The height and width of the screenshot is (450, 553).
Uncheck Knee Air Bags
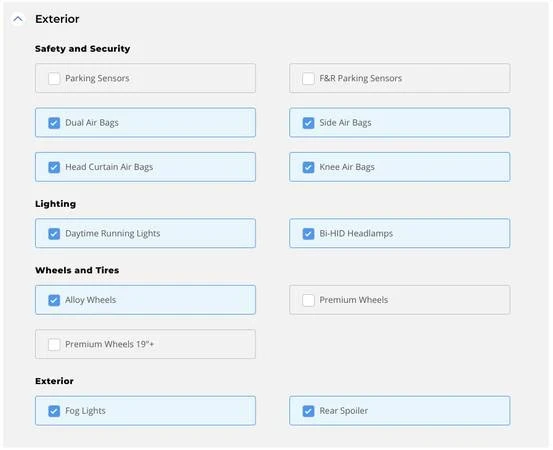[308, 167]
